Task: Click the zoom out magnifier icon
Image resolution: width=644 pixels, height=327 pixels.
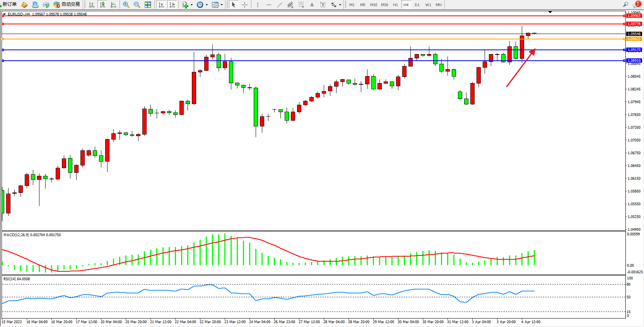Action: click(x=137, y=5)
